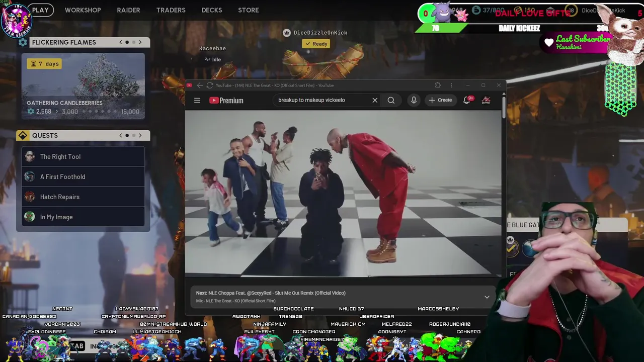Open YouTube notifications bell
Image resolution: width=644 pixels, height=362 pixels.
click(467, 100)
